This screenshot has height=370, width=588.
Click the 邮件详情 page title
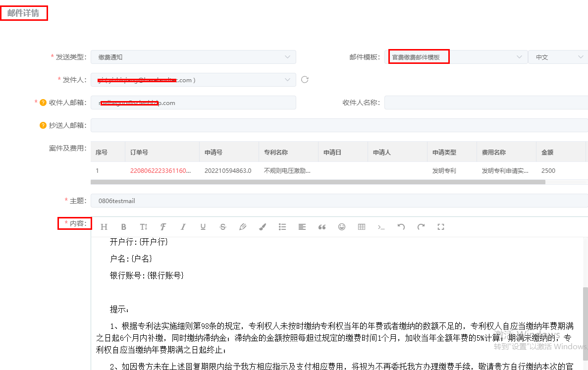[x=23, y=13]
